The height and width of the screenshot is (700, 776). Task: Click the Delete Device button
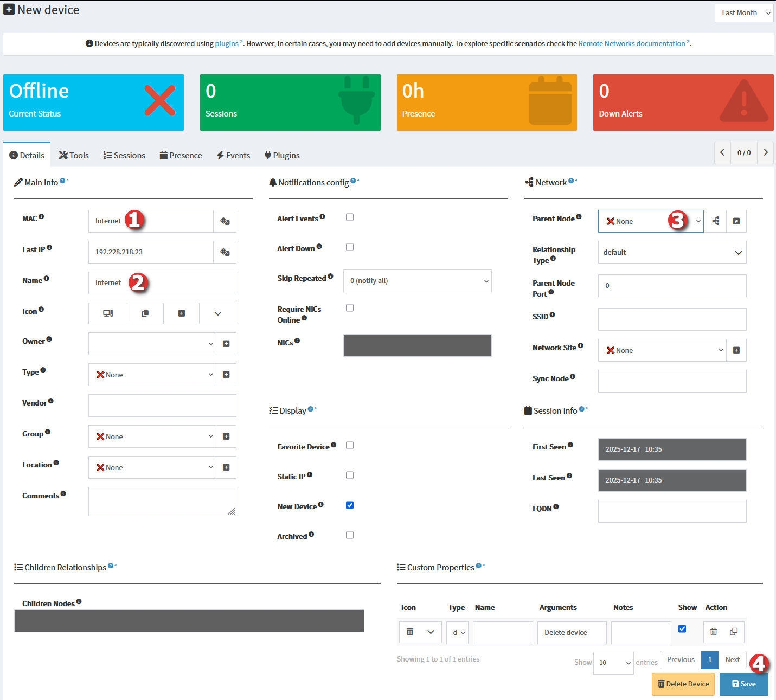pyautogui.click(x=683, y=684)
